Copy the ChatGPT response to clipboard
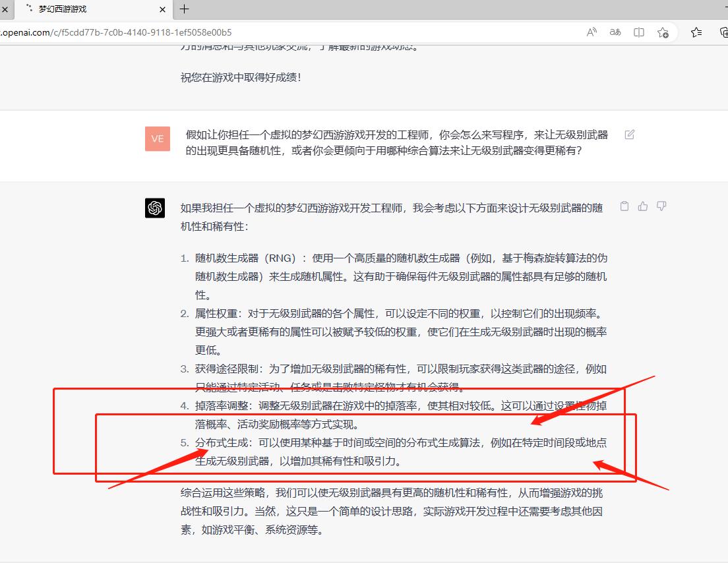Image resolution: width=728 pixels, height=563 pixels. (x=624, y=206)
